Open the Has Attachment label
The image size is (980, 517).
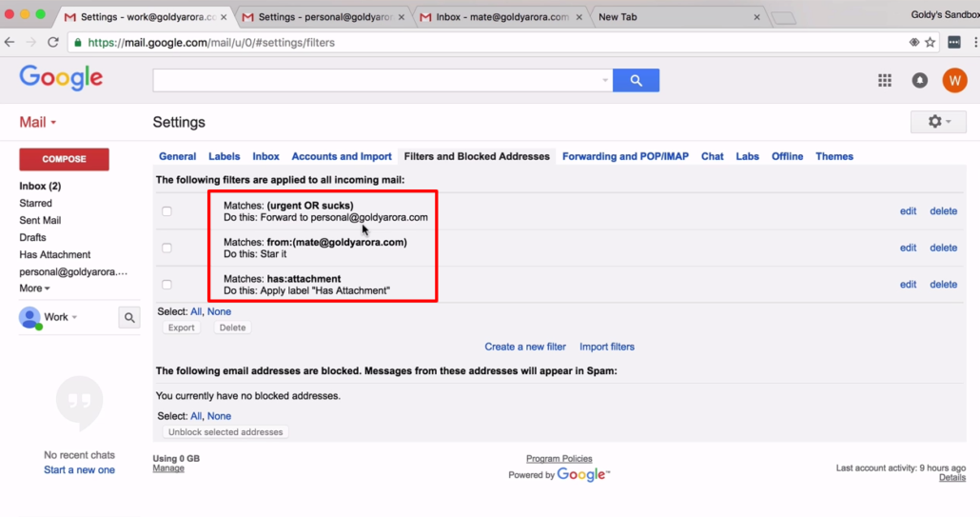point(55,254)
